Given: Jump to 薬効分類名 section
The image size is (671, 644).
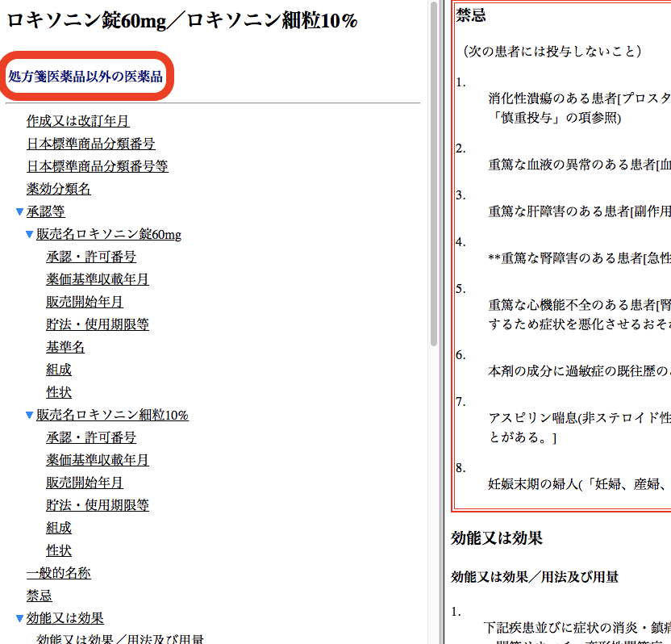Looking at the screenshot, I should coord(59,189).
